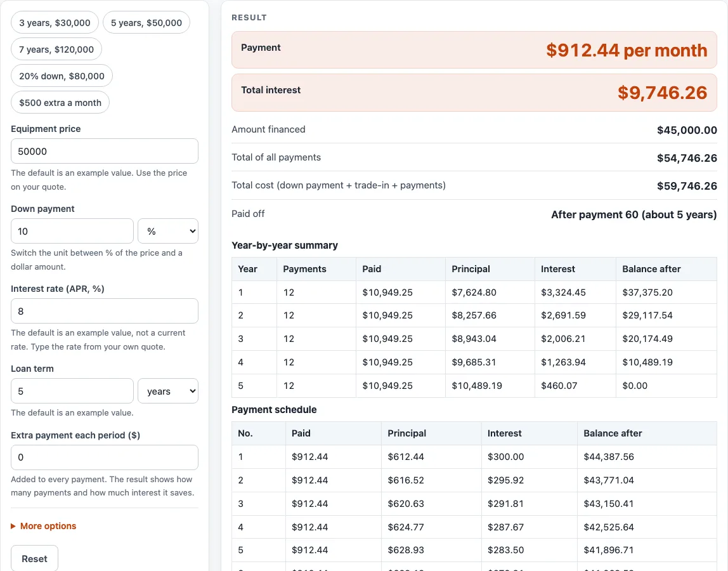This screenshot has height=571, width=728.
Task: Click payment 3 principal $620.63 cell
Action: coord(431,504)
